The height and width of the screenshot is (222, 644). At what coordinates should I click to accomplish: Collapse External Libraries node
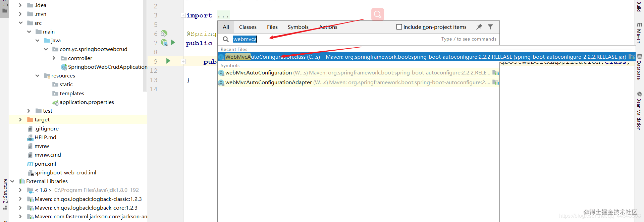pos(12,181)
